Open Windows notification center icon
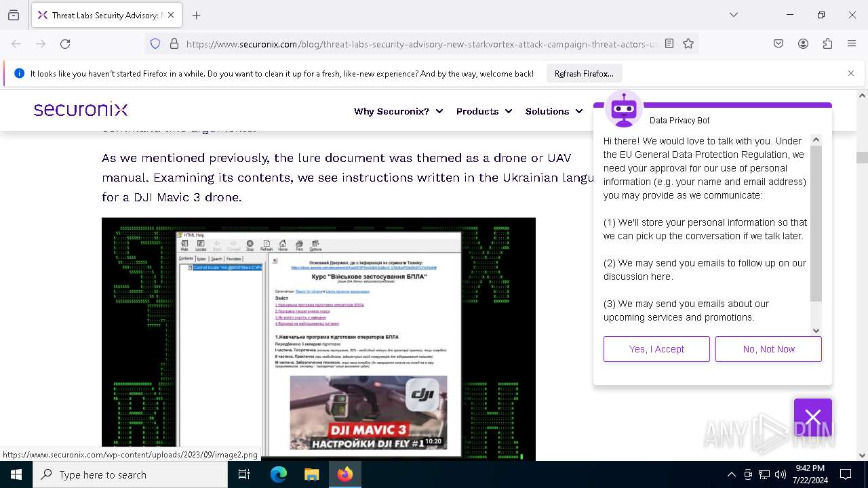This screenshot has width=868, height=488. pyautogui.click(x=846, y=474)
